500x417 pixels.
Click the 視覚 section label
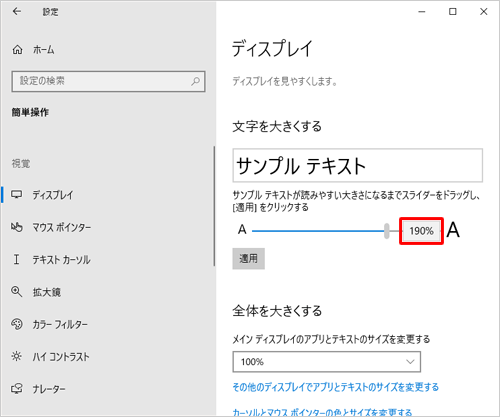(21, 164)
